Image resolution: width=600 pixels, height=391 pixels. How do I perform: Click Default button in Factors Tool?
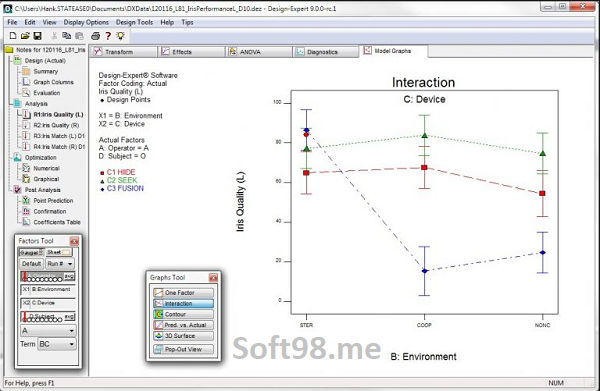click(x=31, y=264)
